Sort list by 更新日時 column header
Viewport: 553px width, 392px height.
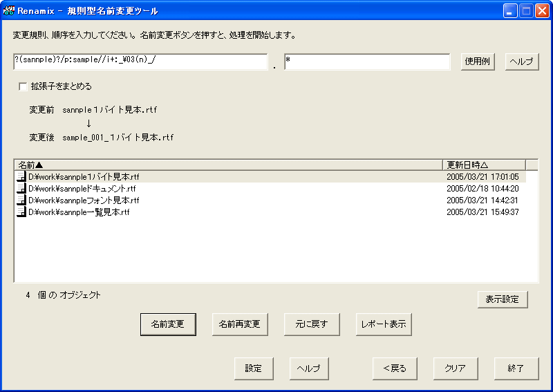click(484, 165)
